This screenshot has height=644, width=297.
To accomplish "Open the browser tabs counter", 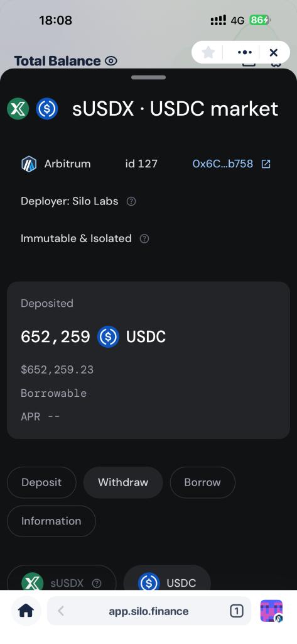I will point(236,611).
